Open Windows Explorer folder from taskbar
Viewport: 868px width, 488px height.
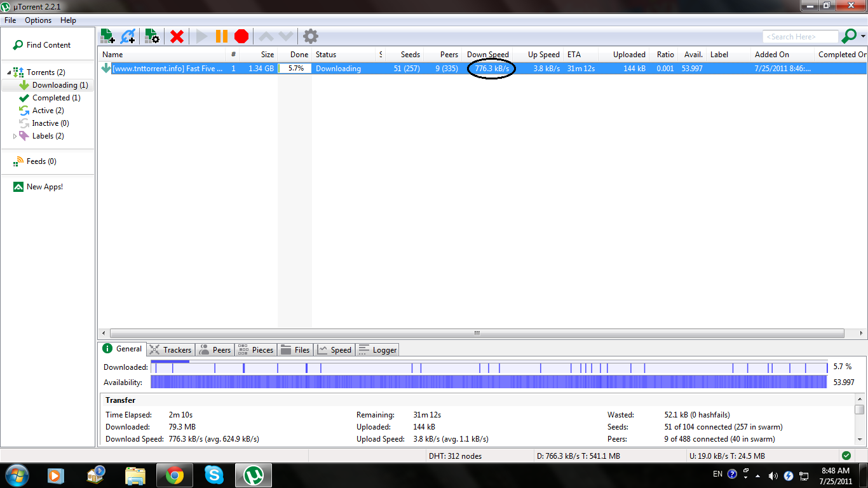(x=135, y=475)
